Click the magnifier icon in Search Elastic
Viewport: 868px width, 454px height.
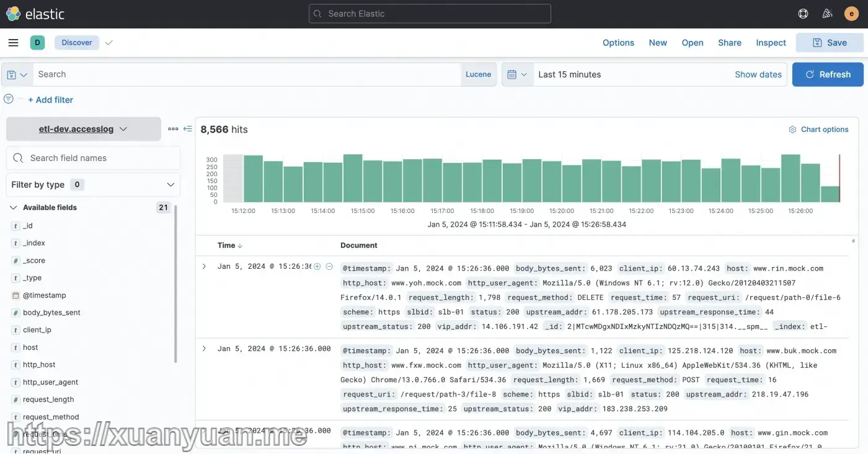pos(318,14)
